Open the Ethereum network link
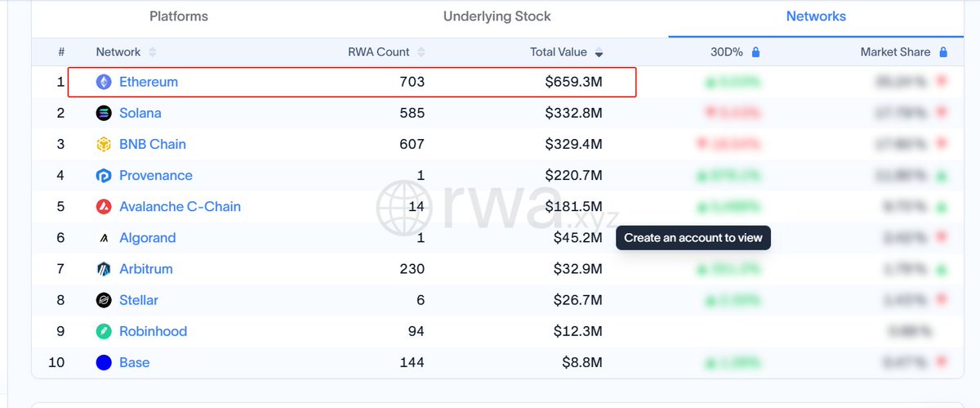This screenshot has height=408, width=980. [x=149, y=82]
